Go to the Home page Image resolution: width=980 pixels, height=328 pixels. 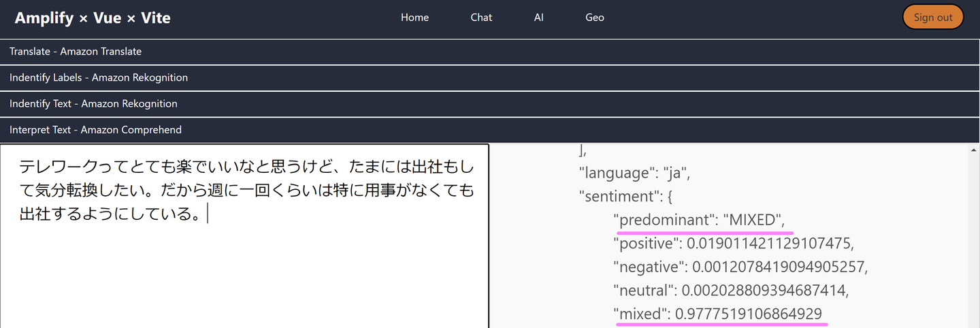pyautogui.click(x=414, y=18)
